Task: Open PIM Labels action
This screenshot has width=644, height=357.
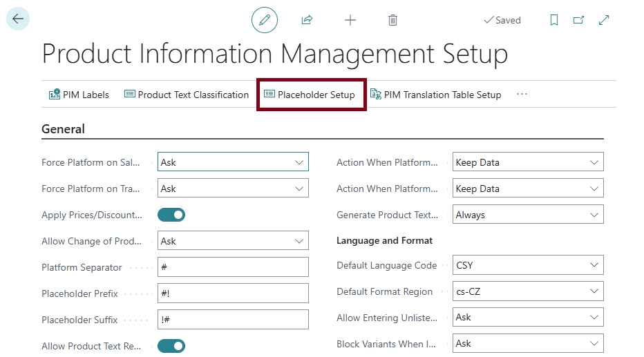Action: pos(79,95)
